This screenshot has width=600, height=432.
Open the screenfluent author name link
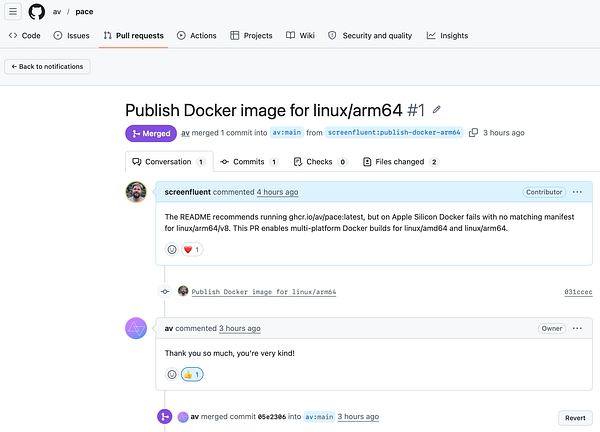tap(188, 192)
